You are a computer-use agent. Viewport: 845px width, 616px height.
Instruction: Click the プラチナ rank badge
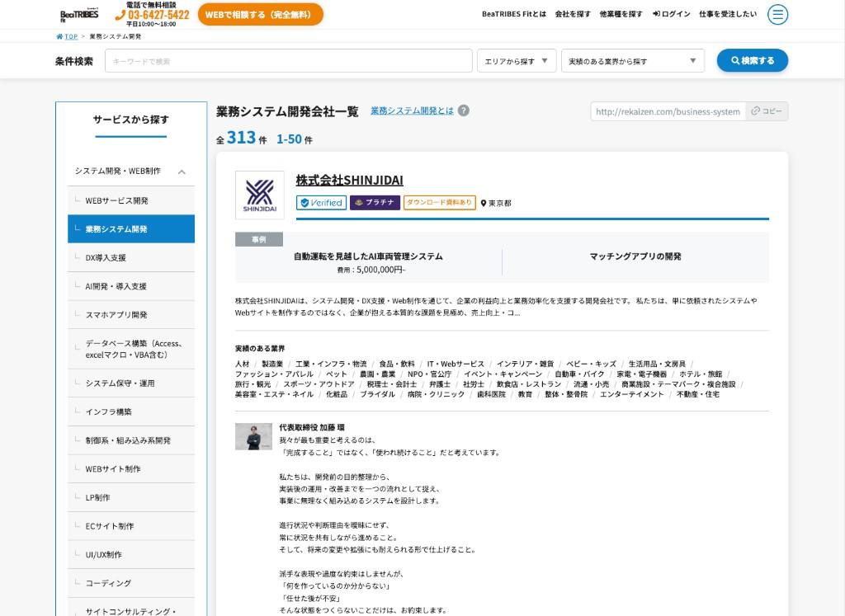[375, 203]
